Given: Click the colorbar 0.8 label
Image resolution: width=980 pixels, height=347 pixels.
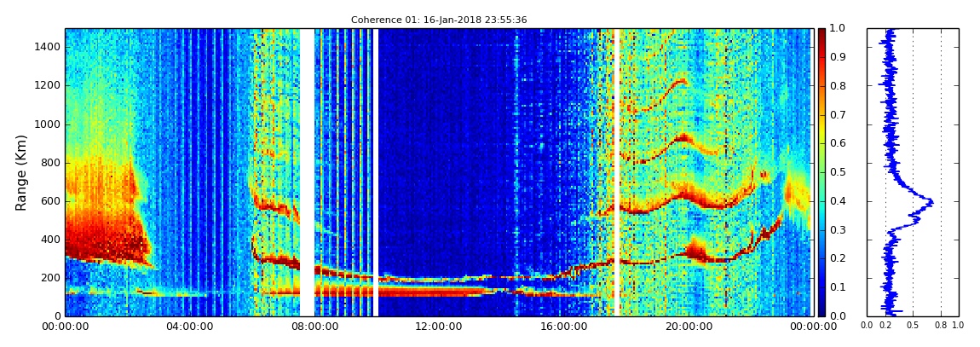Looking at the screenshot, I should click(x=836, y=86).
